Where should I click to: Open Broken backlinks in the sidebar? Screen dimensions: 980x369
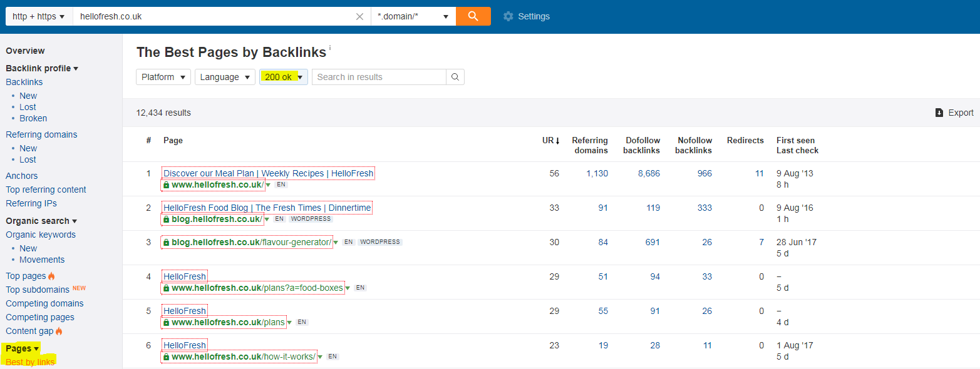click(33, 118)
